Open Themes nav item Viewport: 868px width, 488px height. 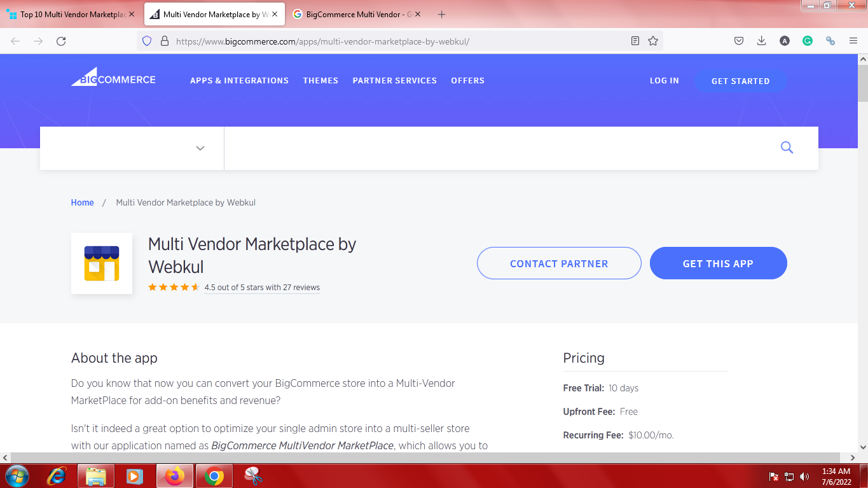click(x=320, y=81)
